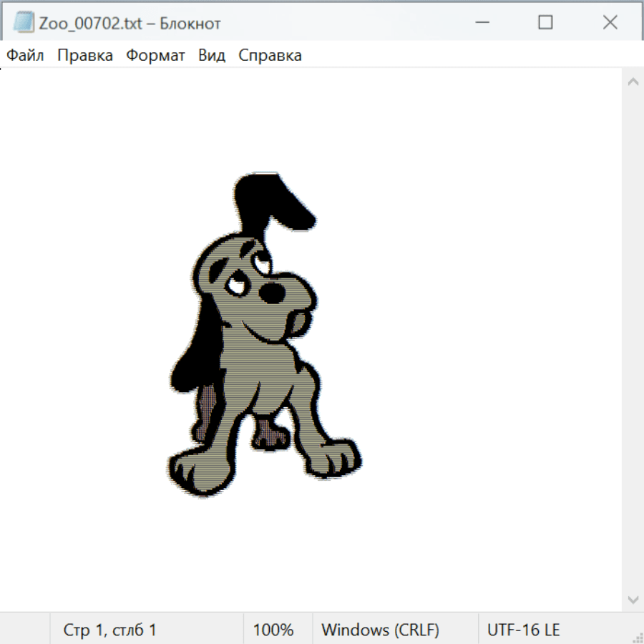Click the dog's black nose
Viewport: 644px width, 644px height.
pyautogui.click(x=271, y=292)
